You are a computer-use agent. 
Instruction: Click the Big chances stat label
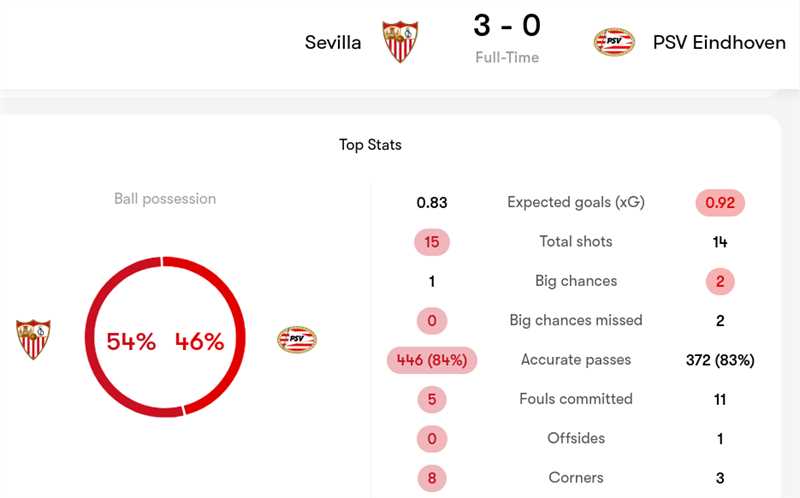click(x=575, y=281)
